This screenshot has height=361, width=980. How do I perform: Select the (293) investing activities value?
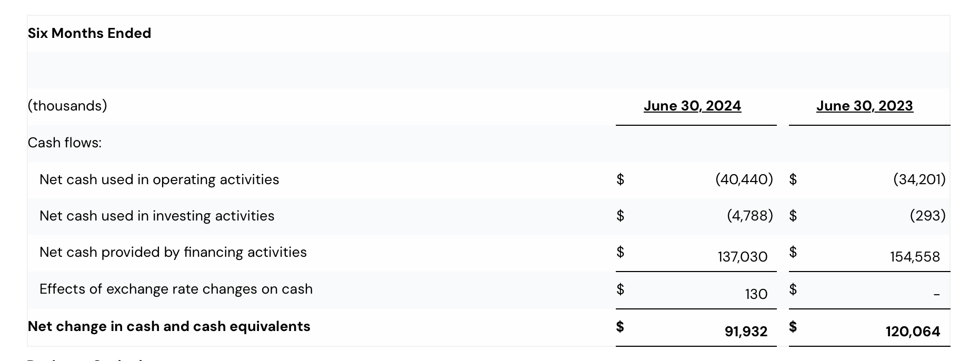pyautogui.click(x=927, y=216)
